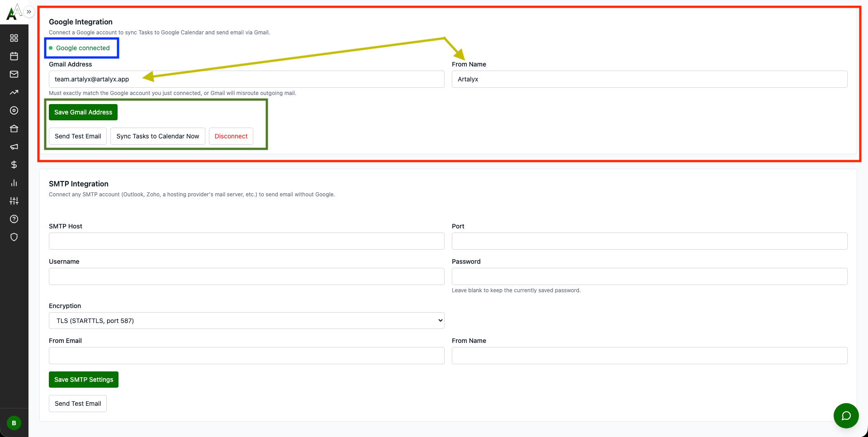
Task: Open the bar chart reports icon
Action: pos(14,183)
